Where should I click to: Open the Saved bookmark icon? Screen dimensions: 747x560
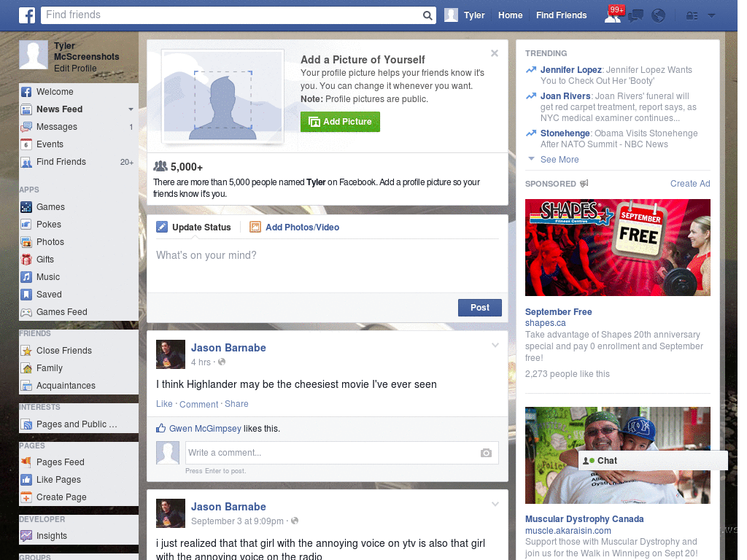coord(26,295)
